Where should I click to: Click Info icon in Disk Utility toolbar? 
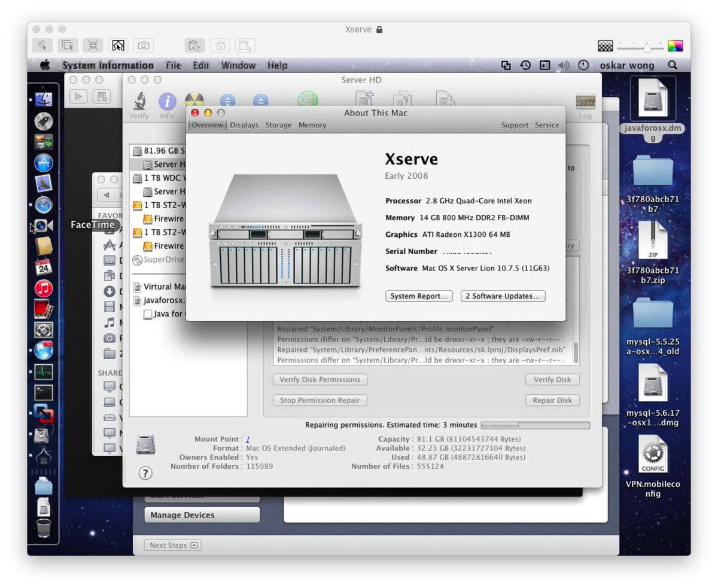coord(166,105)
